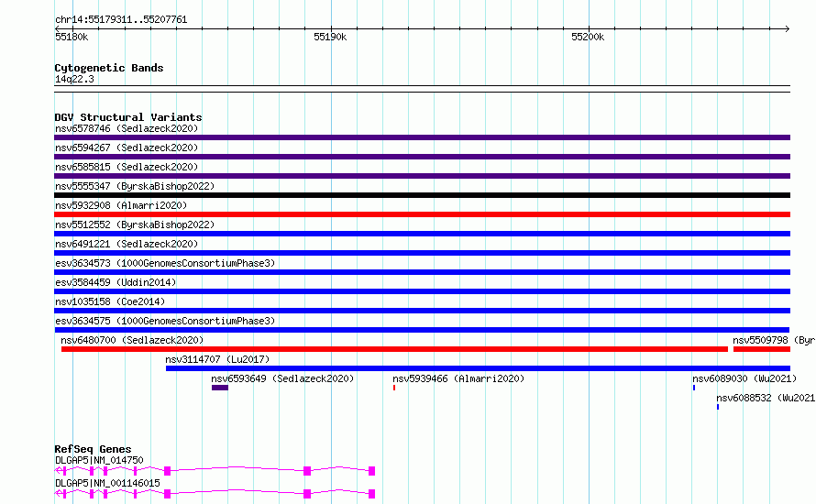This screenshot has height=504, width=816.
Task: Click the blue bar under nsv6491221
Action: point(422,253)
